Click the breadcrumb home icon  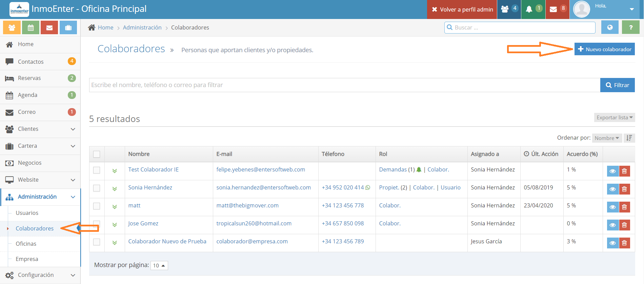[x=92, y=27]
